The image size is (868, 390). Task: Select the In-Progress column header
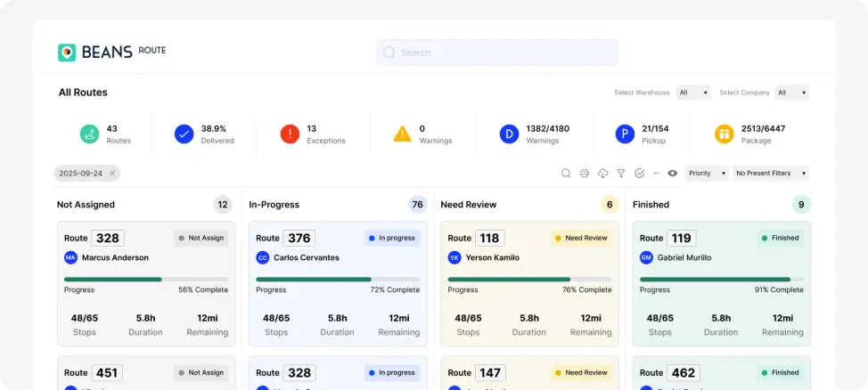tap(274, 205)
